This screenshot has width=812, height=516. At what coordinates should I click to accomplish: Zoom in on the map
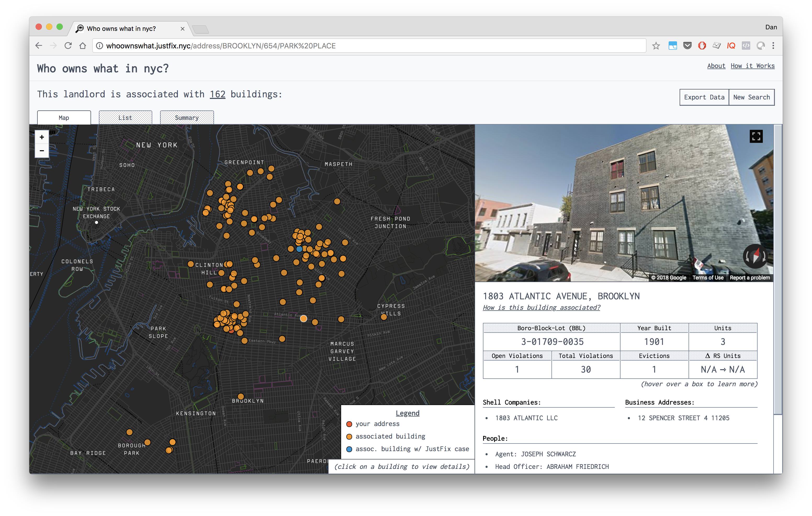tap(42, 137)
